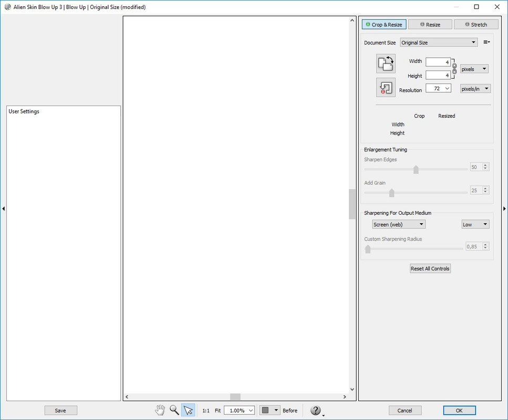The image size is (508, 420).
Task: Click the Blow Up app icon in title bar
Action: click(x=7, y=7)
